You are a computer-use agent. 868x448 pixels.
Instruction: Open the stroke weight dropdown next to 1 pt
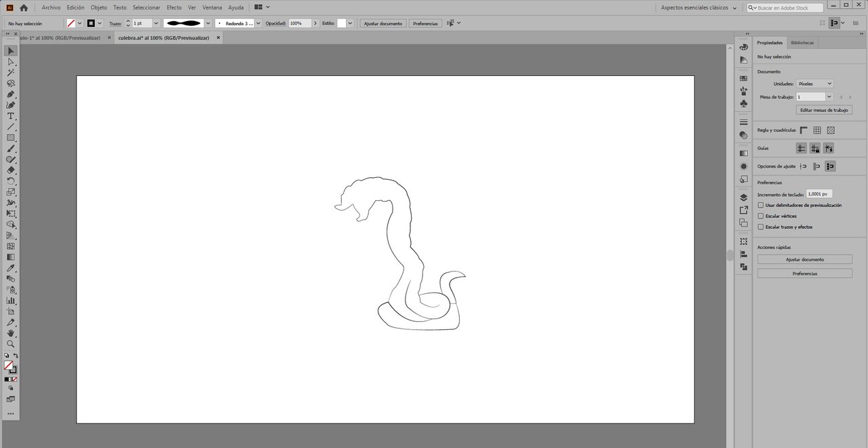point(157,23)
